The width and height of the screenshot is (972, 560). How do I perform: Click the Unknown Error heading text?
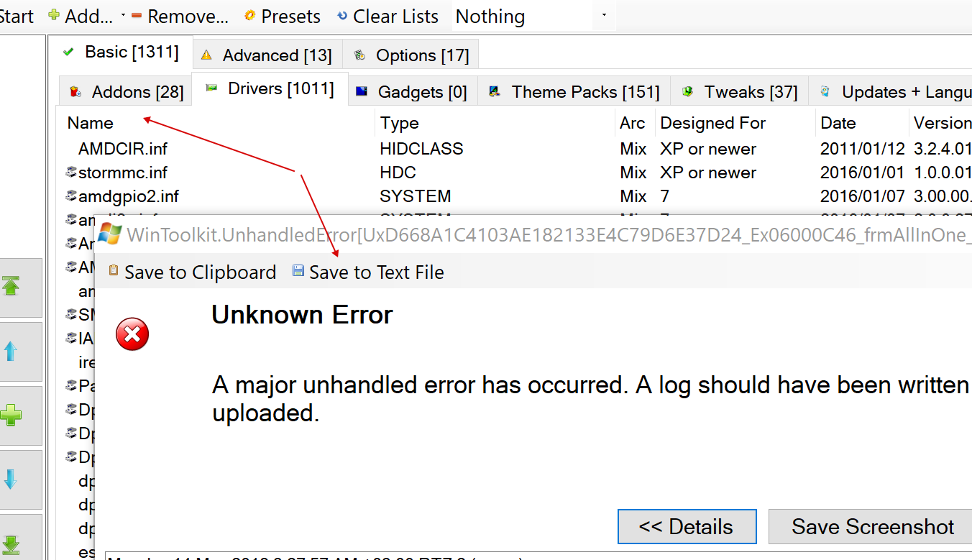pos(302,315)
